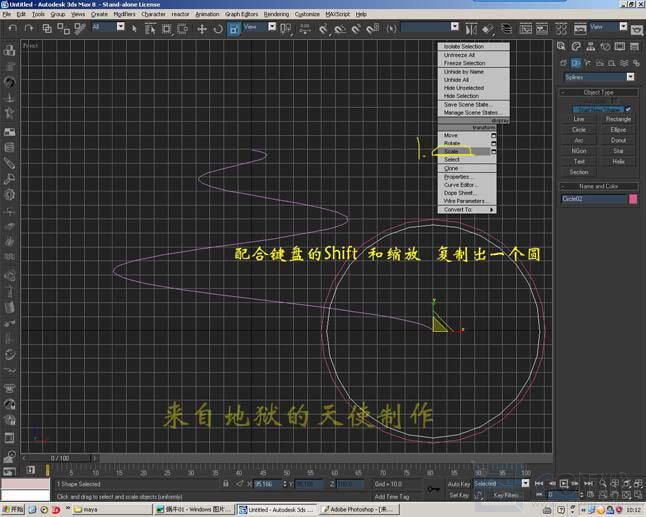Select the Select and Rotate tool
Image resolution: width=646 pixels, height=517 pixels.
point(218,29)
